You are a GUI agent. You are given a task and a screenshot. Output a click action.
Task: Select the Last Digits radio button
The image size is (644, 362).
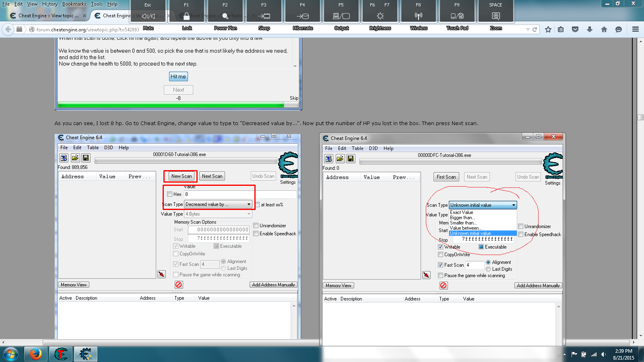point(224,268)
